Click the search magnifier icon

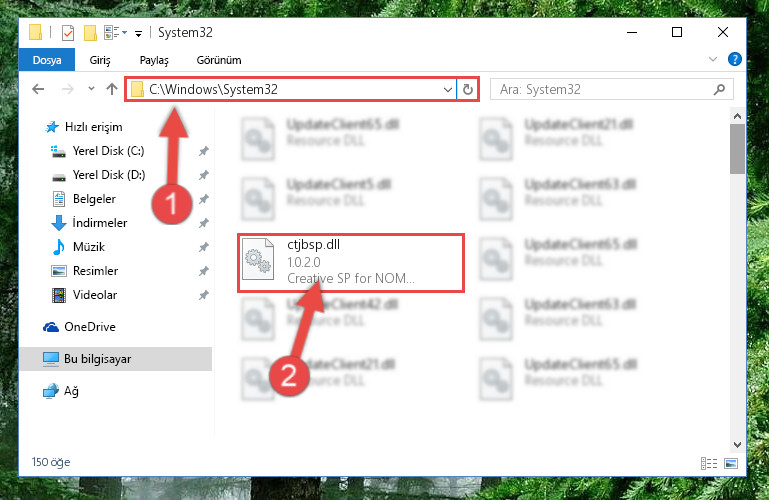tap(719, 89)
